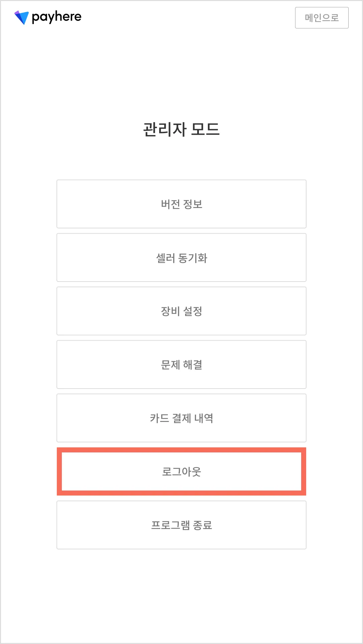Tap the 카드 결제 내역 label text
The width and height of the screenshot is (363, 644).
tap(181, 418)
